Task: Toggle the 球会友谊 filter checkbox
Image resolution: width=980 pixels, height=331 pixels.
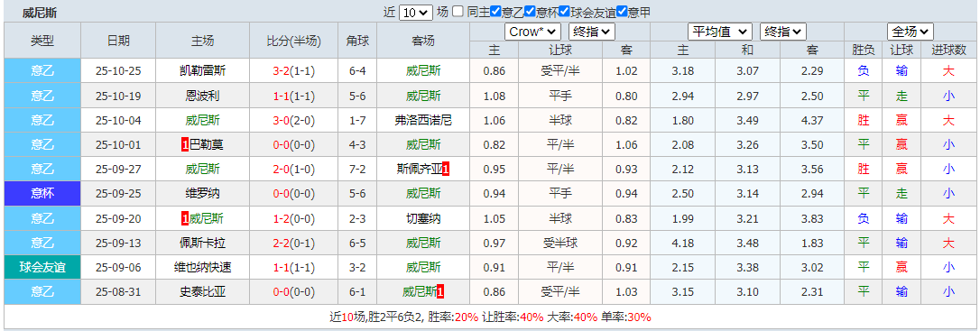Action: [x=564, y=11]
